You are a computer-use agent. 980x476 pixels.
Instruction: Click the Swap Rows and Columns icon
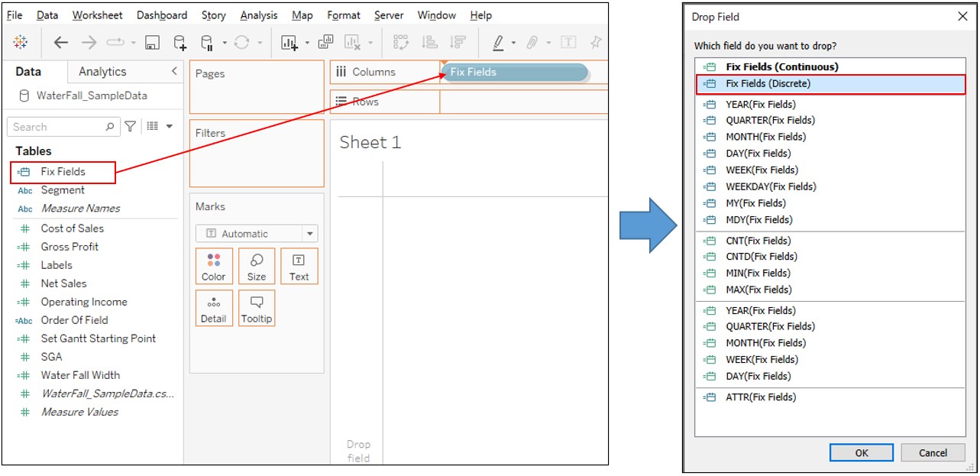(x=401, y=43)
